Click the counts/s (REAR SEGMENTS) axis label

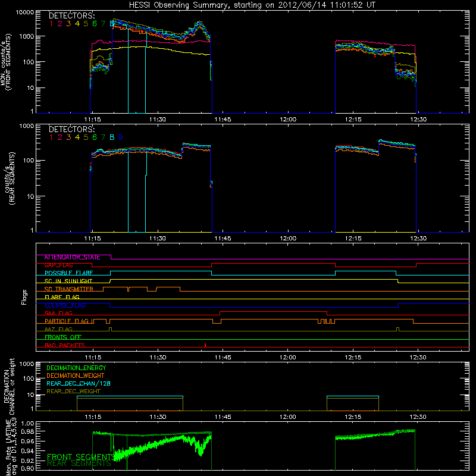pyautogui.click(x=9, y=178)
